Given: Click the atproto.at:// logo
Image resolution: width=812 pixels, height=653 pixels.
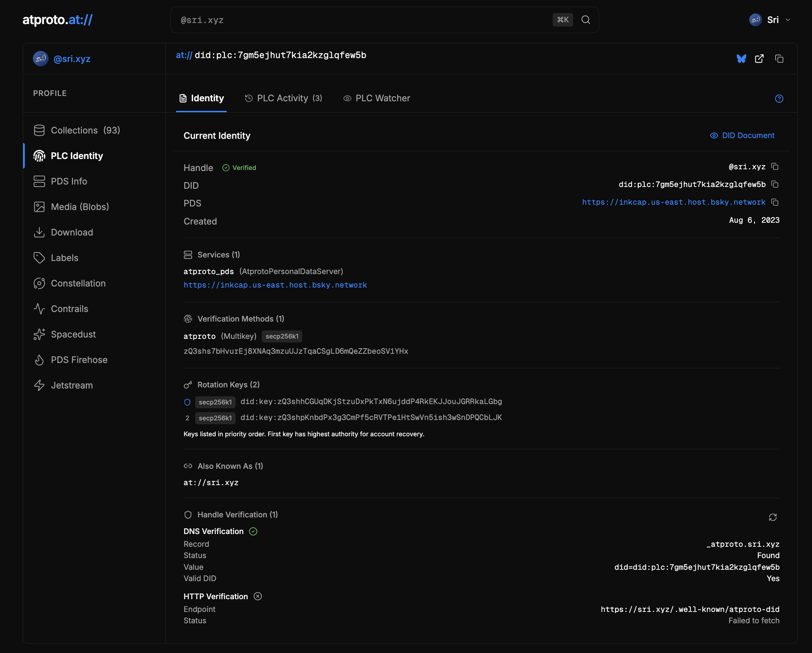Looking at the screenshot, I should (x=58, y=19).
